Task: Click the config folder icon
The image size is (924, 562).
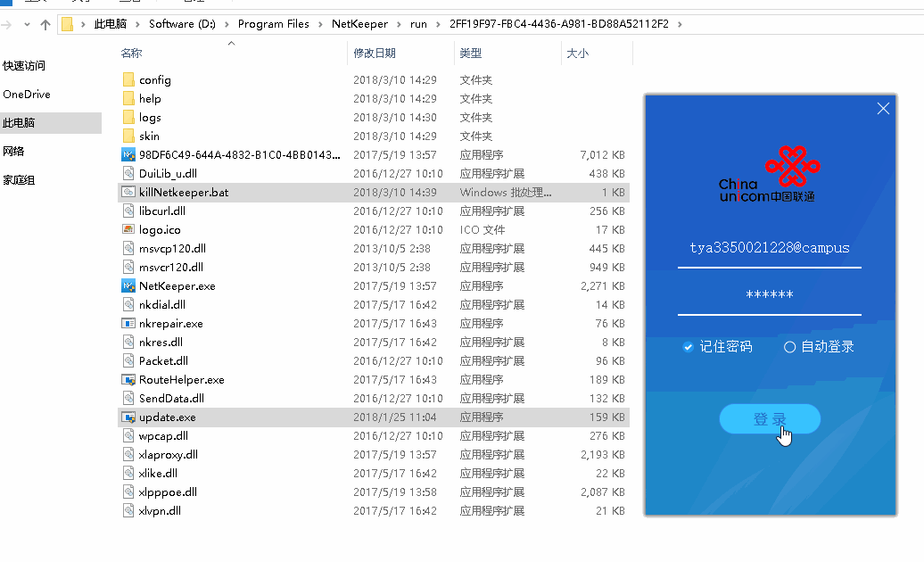Action: tap(128, 79)
